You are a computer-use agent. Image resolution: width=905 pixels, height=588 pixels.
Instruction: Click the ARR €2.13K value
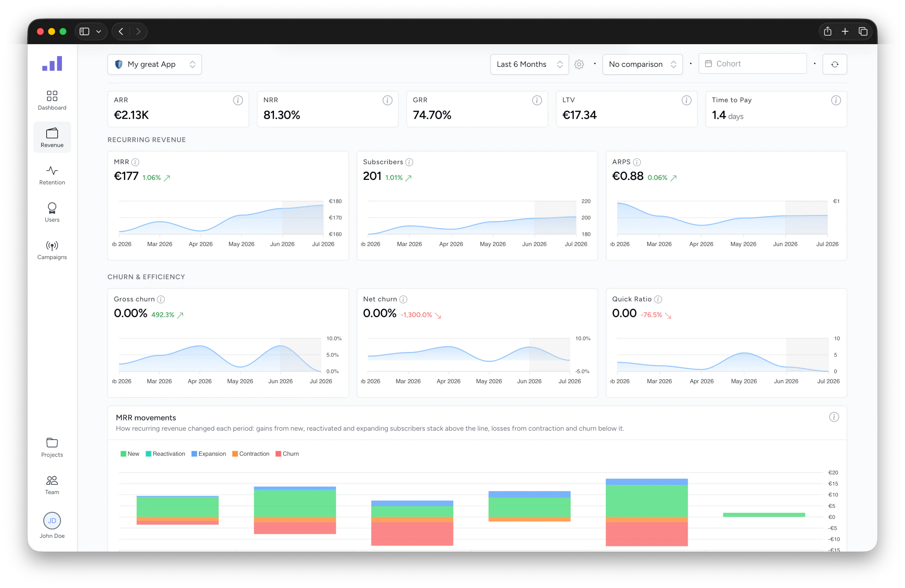pos(131,115)
